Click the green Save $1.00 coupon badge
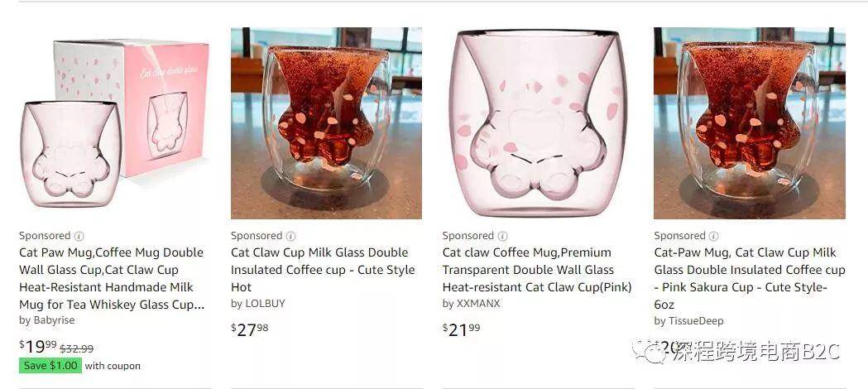 tap(50, 366)
